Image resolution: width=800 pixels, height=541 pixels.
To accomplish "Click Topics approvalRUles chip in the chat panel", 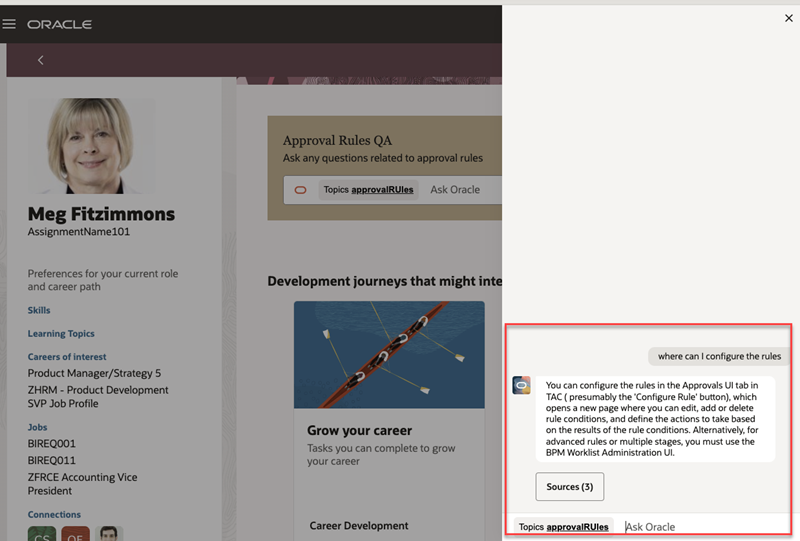I will (563, 527).
